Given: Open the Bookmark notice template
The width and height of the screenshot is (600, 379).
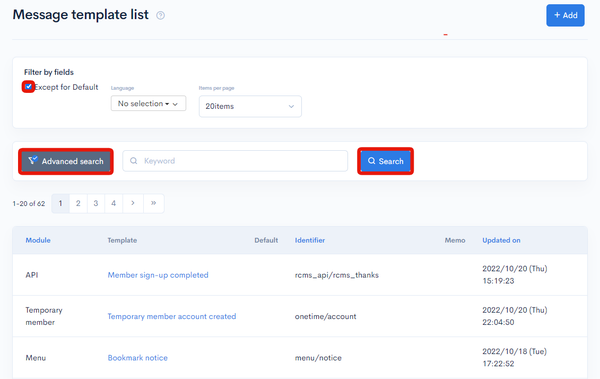Looking at the screenshot, I should pyautogui.click(x=138, y=358).
